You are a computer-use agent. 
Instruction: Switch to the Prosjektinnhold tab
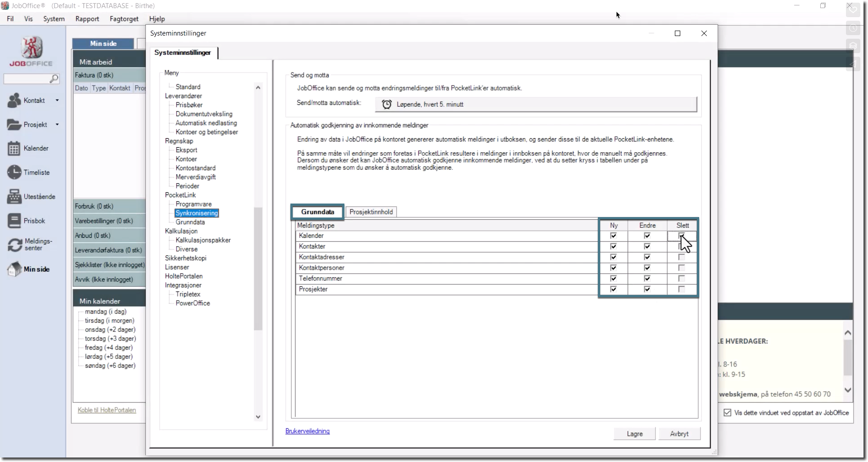point(371,212)
